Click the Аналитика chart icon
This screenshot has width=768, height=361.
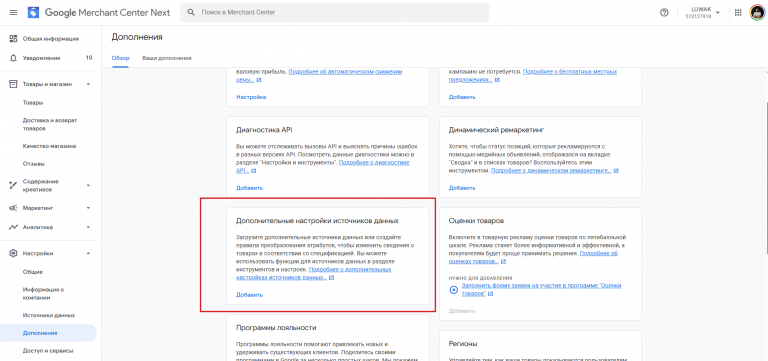(14, 227)
